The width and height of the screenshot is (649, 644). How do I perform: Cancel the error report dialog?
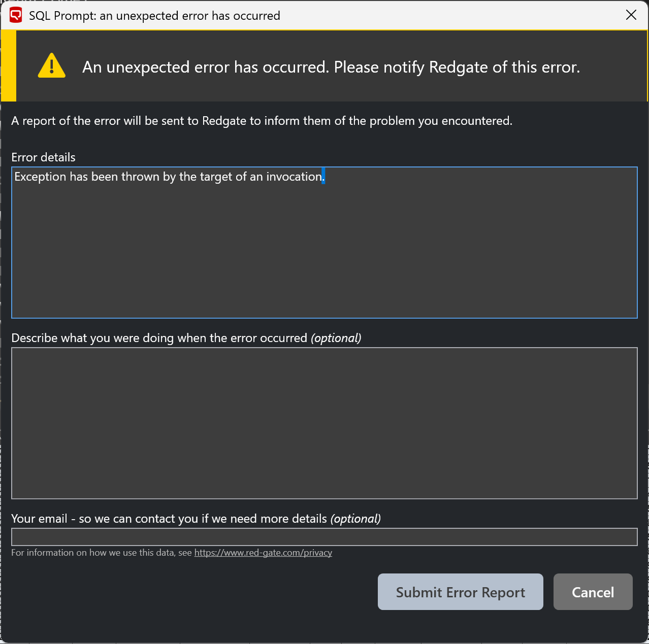(593, 592)
